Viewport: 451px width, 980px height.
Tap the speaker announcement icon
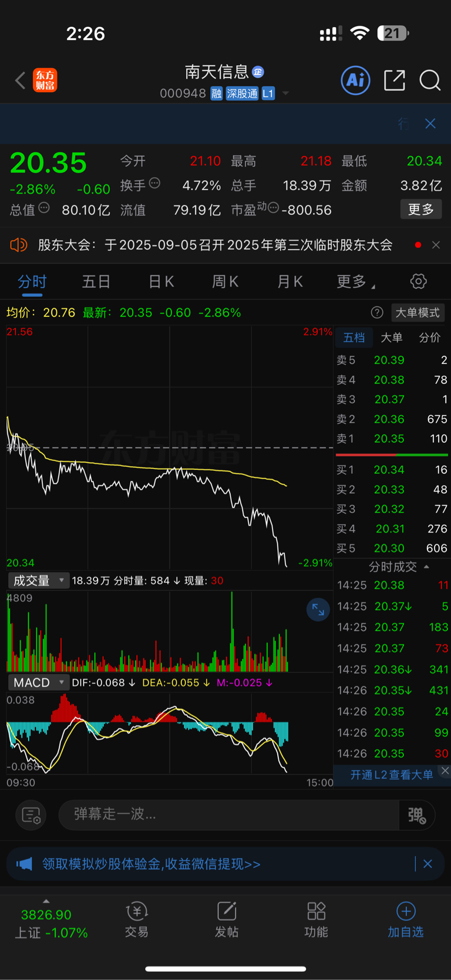click(x=19, y=245)
